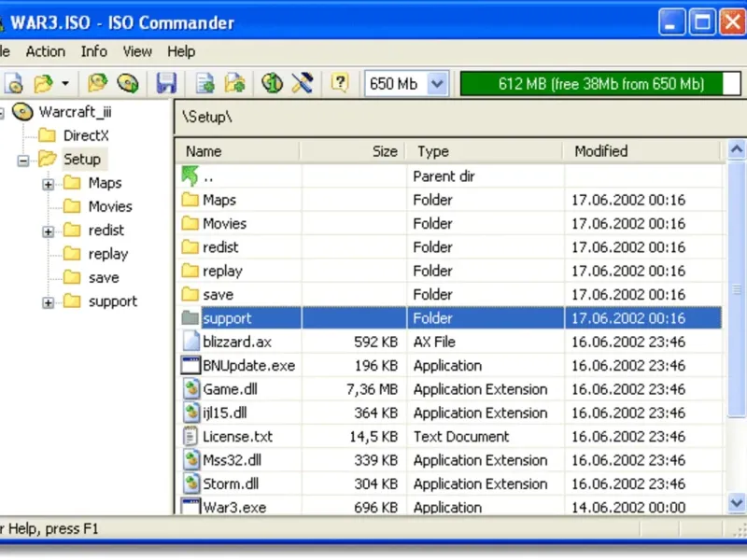The height and width of the screenshot is (560, 747).
Task: Select the replay folder in tree
Action: pos(108,254)
